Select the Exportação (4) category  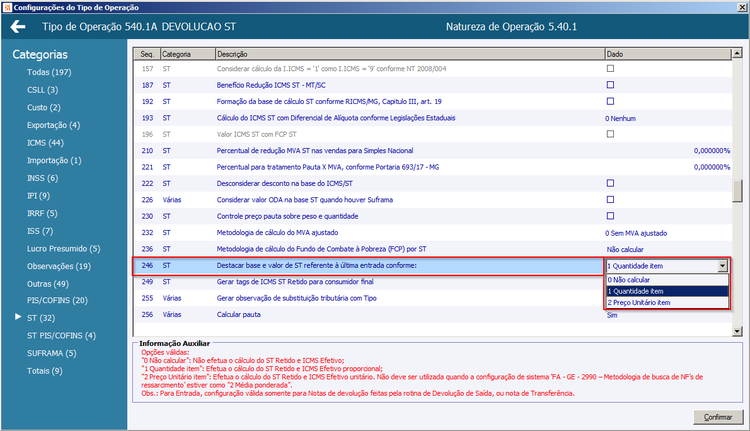pyautogui.click(x=54, y=125)
